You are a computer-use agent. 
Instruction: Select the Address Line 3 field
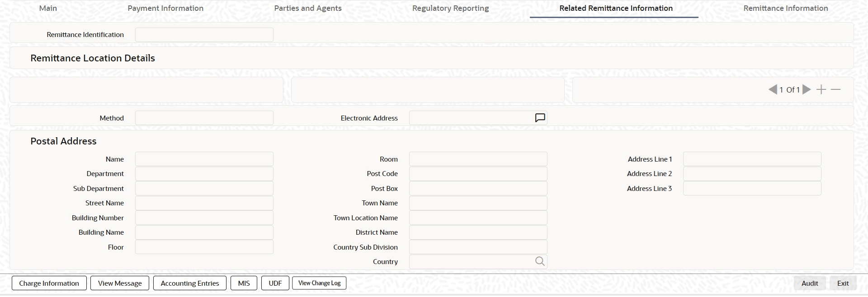[x=752, y=188]
